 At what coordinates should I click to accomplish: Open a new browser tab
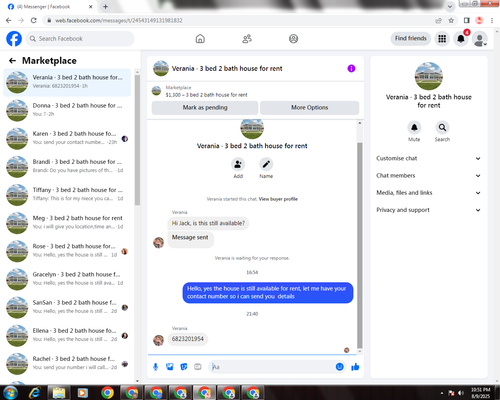(105, 7)
